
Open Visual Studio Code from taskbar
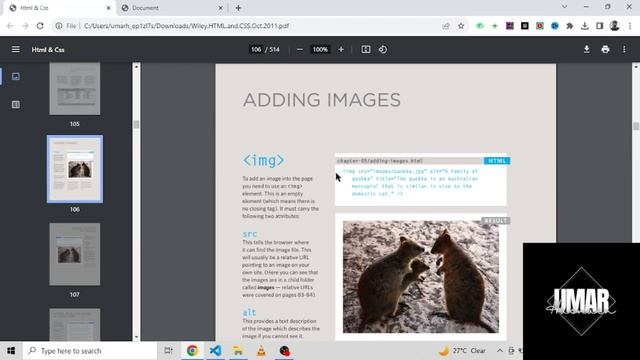point(215,351)
